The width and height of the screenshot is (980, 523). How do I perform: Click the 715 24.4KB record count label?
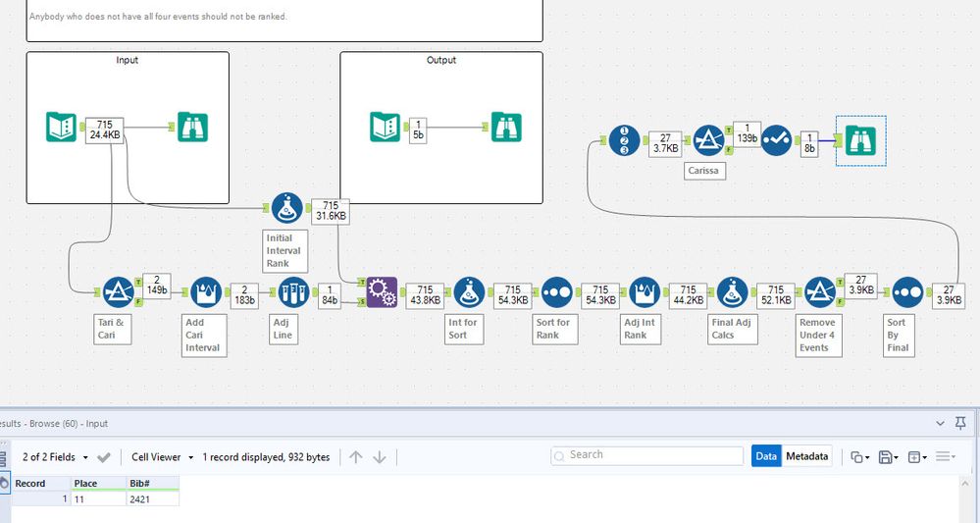point(104,130)
